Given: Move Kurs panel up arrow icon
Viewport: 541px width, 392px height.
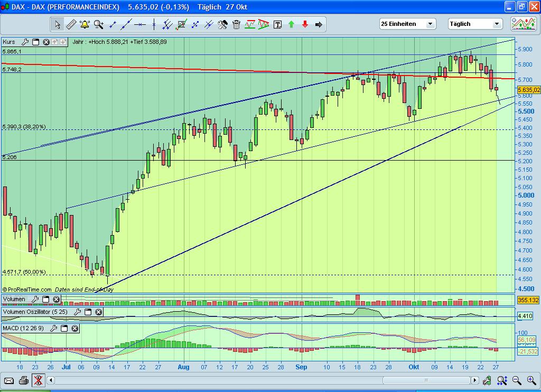Looking at the screenshot, I should (54, 42).
